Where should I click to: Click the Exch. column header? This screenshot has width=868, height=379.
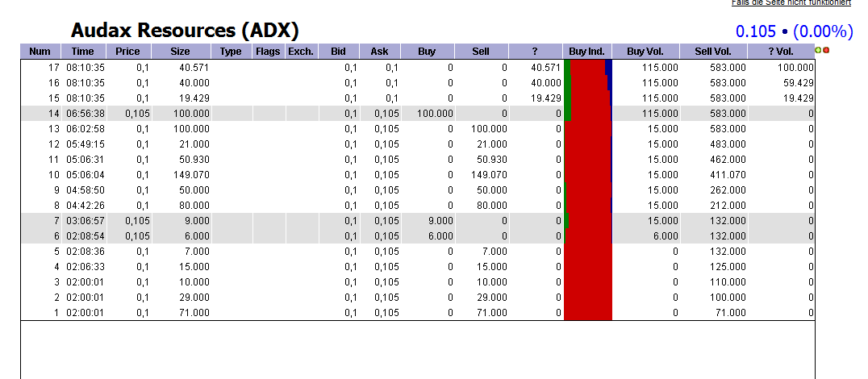click(x=302, y=52)
